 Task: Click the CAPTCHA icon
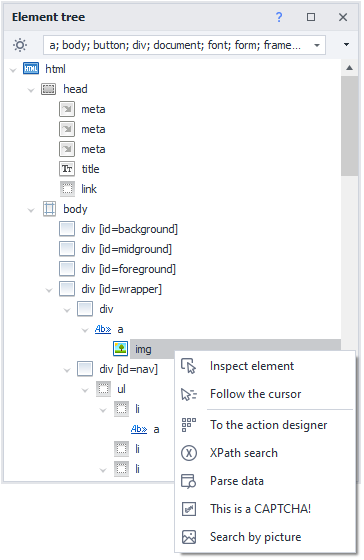189,509
